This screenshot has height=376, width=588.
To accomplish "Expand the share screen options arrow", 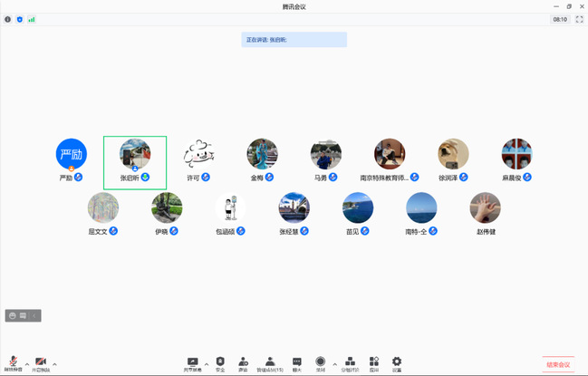I will coord(207,363).
